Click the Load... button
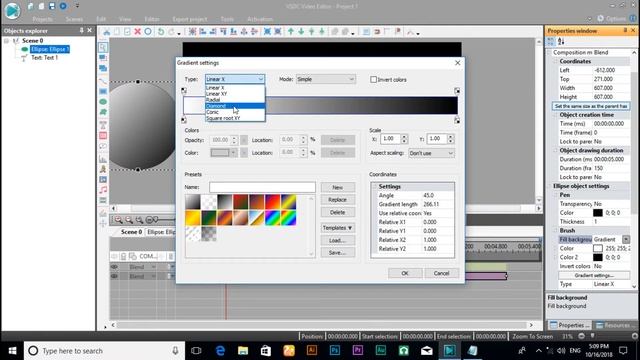Viewport: 640px width, 360px height. [338, 240]
